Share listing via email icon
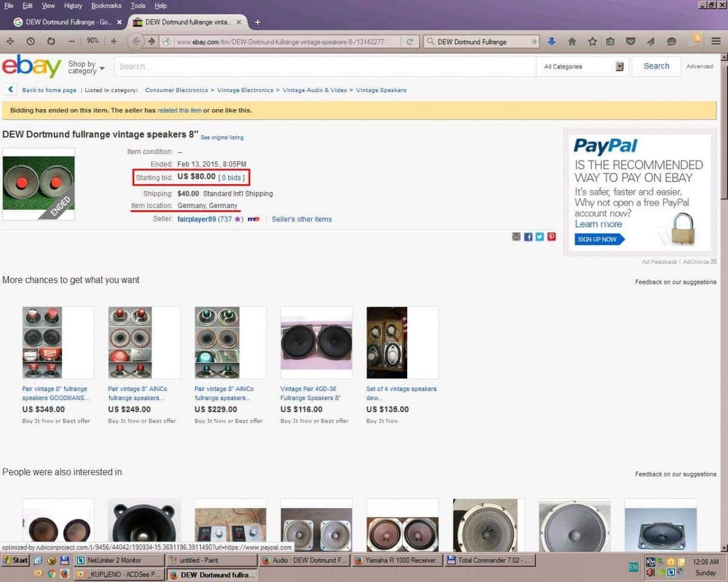This screenshot has width=728, height=582. 516,236
